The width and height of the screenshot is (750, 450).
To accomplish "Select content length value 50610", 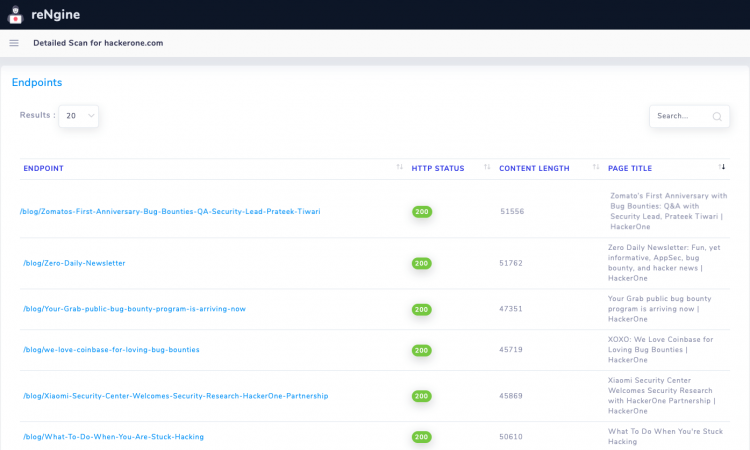I will (511, 437).
